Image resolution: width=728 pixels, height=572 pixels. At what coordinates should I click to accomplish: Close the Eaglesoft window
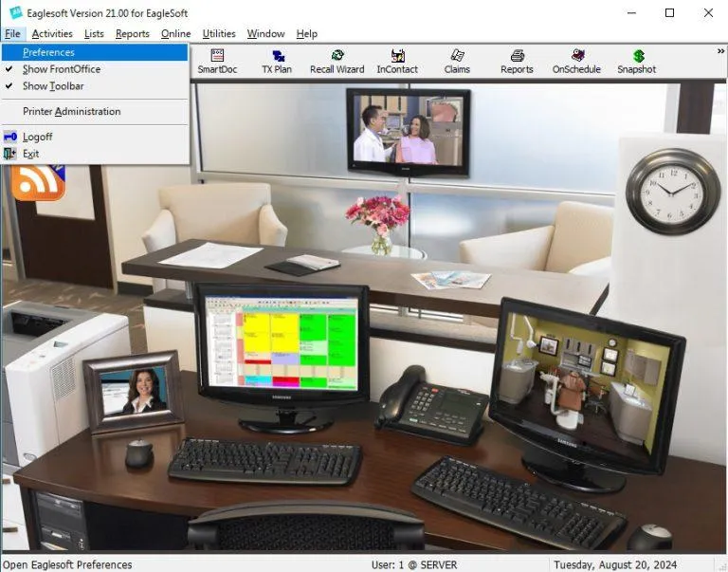click(x=708, y=12)
